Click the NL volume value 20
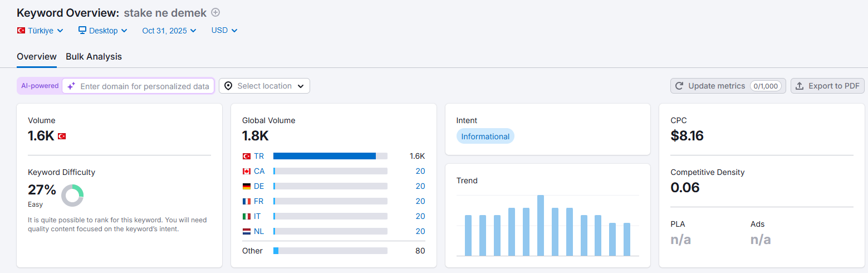Screen dimensions: 868x273 coord(420,231)
